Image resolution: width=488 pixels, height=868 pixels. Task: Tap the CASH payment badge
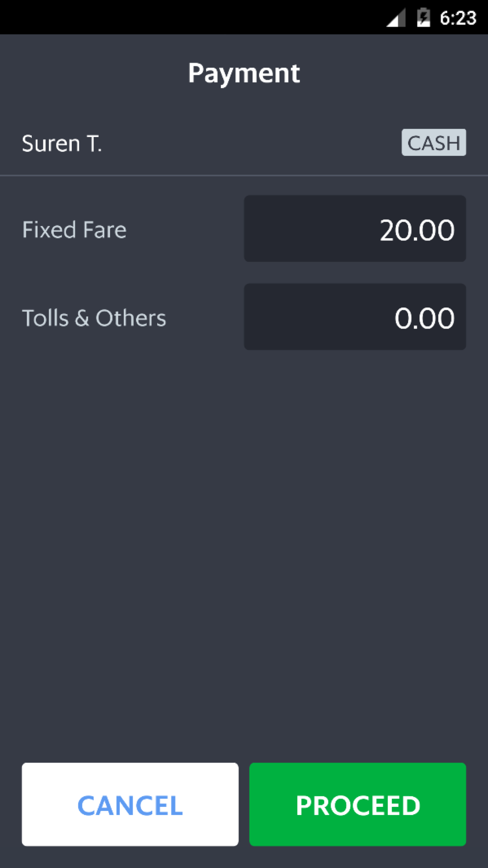tap(433, 143)
